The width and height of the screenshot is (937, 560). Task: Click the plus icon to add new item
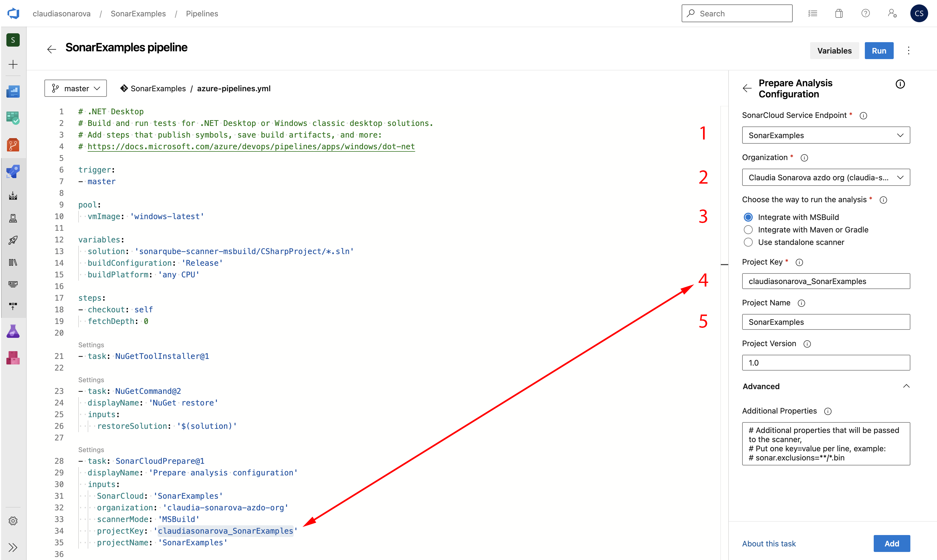tap(13, 64)
